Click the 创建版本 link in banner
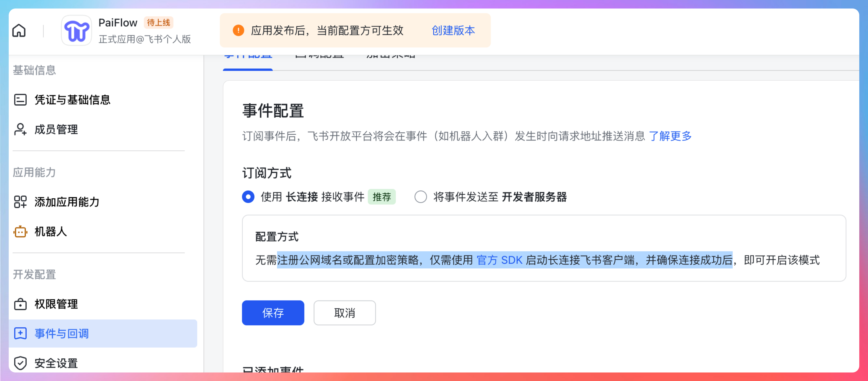This screenshot has height=381, width=868. point(453,30)
